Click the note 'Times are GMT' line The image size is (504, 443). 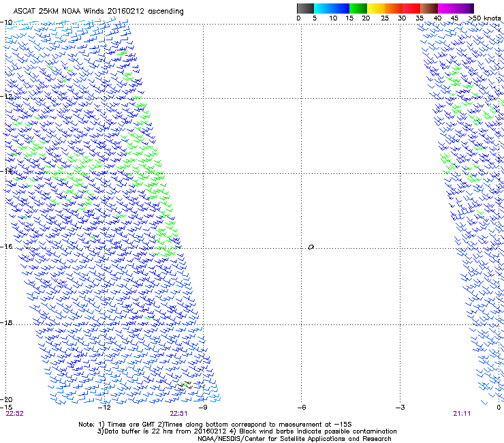coord(215,425)
